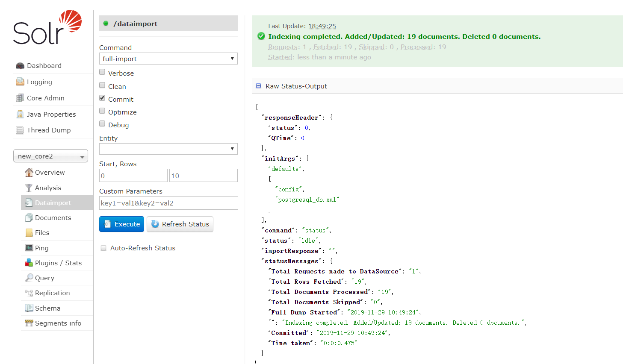Screen dimensions: 623x364
Task: Uncheck the Commit checkbox
Action: pos(102,98)
